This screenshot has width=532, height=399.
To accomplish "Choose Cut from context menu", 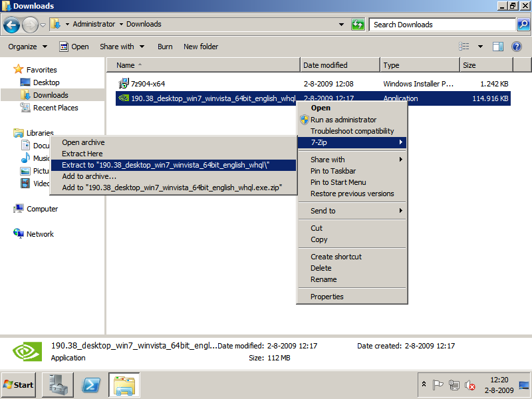I will pyautogui.click(x=352, y=228).
